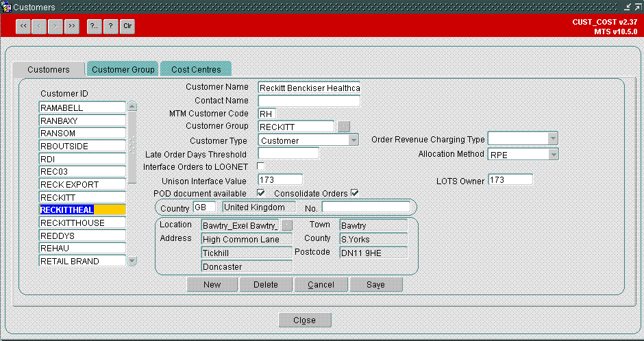The width and height of the screenshot is (644, 341).
Task: Click the Town field showing Bawtry
Action: 374,225
